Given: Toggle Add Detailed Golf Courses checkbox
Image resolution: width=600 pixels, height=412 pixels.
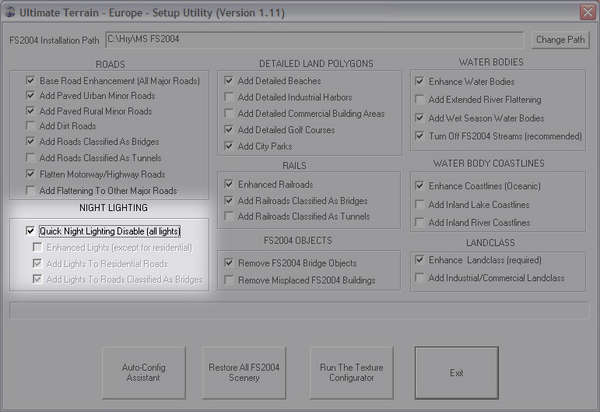Looking at the screenshot, I should click(229, 130).
